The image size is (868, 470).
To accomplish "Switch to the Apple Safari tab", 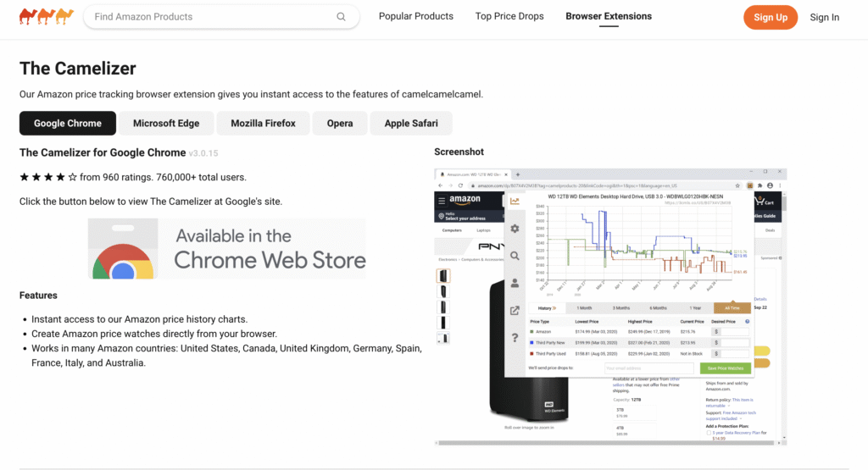I will [x=411, y=124].
